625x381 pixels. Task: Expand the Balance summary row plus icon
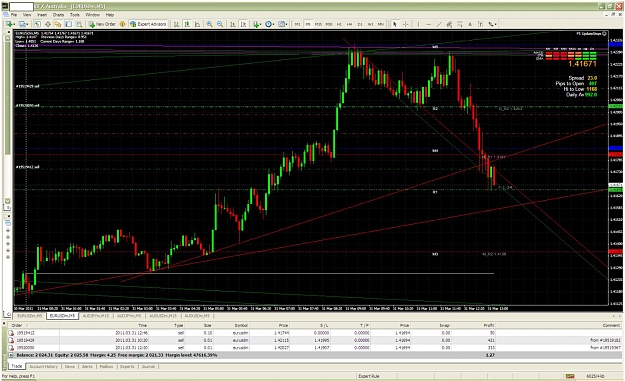(x=11, y=355)
